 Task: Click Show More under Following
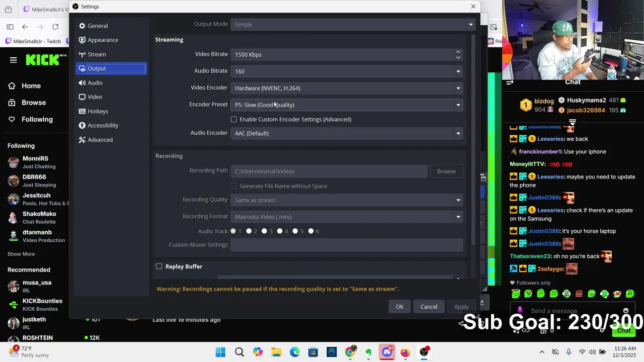coord(21,254)
